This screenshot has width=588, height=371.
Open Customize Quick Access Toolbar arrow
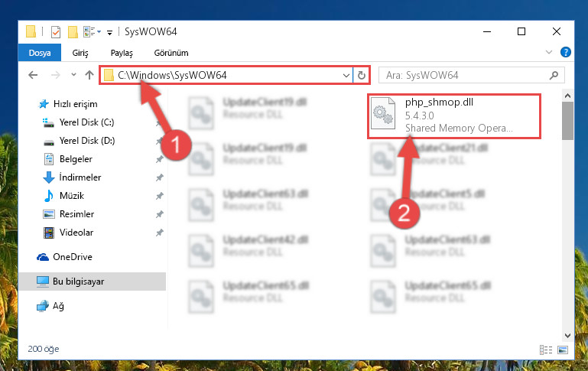(x=109, y=33)
